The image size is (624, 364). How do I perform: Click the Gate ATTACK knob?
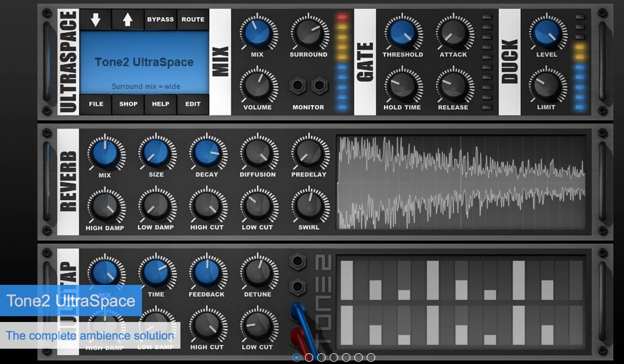(x=454, y=33)
